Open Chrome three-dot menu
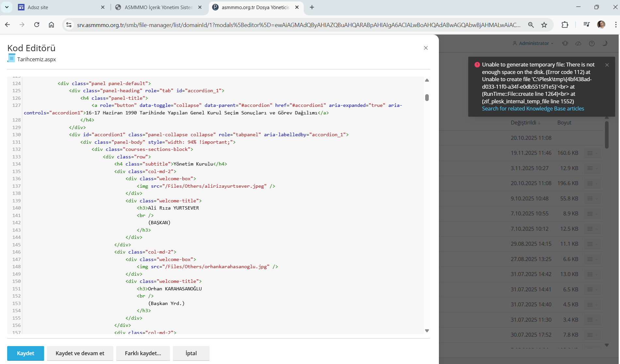 point(615,25)
